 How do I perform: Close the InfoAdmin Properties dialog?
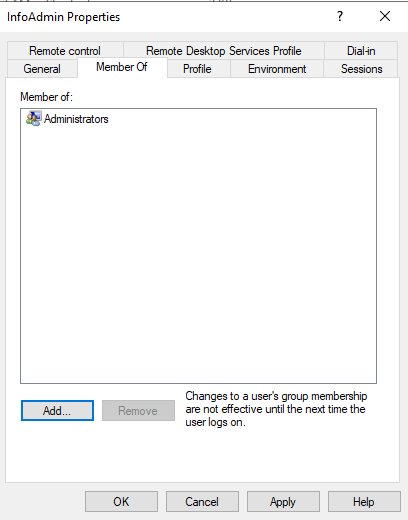pos(385,16)
